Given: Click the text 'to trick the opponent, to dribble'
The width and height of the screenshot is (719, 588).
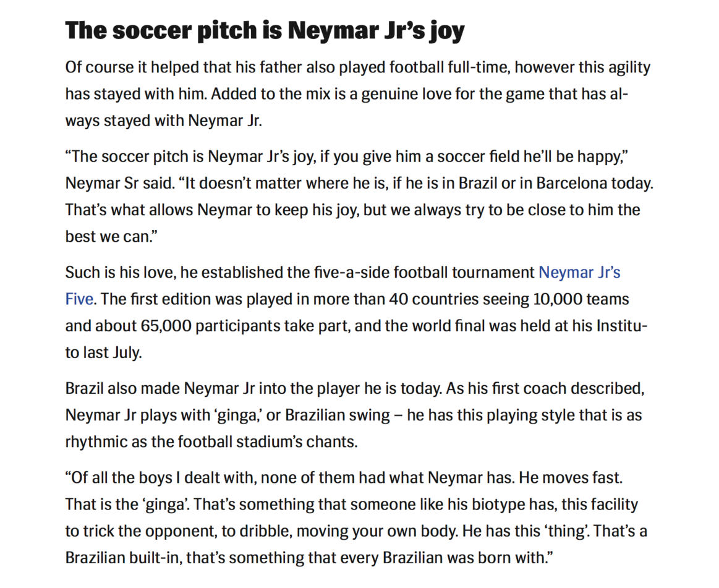Looking at the screenshot, I should coord(179,531).
